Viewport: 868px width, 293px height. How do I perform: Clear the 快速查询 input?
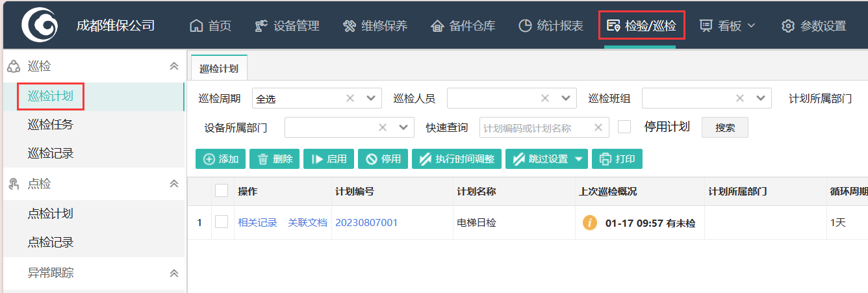(598, 127)
